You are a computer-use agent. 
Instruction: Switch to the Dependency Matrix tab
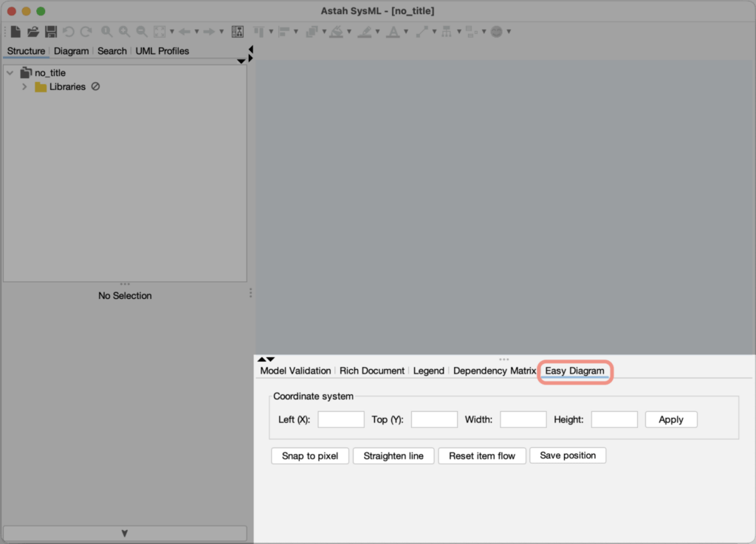point(494,371)
